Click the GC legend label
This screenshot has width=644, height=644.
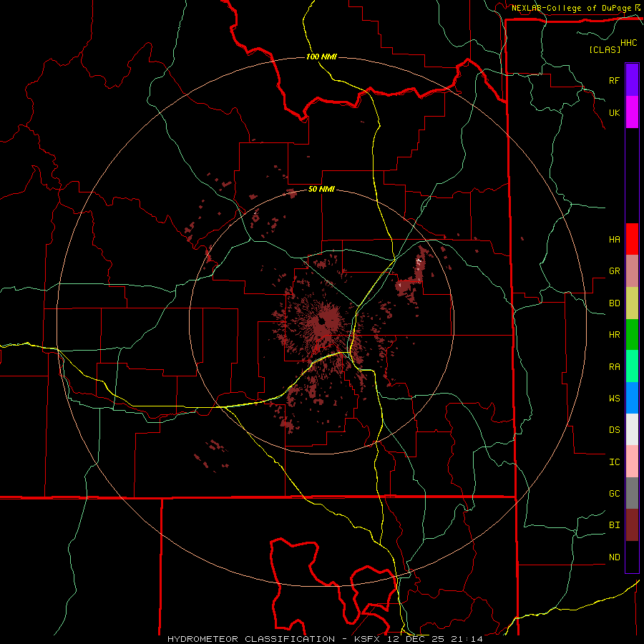(x=614, y=493)
